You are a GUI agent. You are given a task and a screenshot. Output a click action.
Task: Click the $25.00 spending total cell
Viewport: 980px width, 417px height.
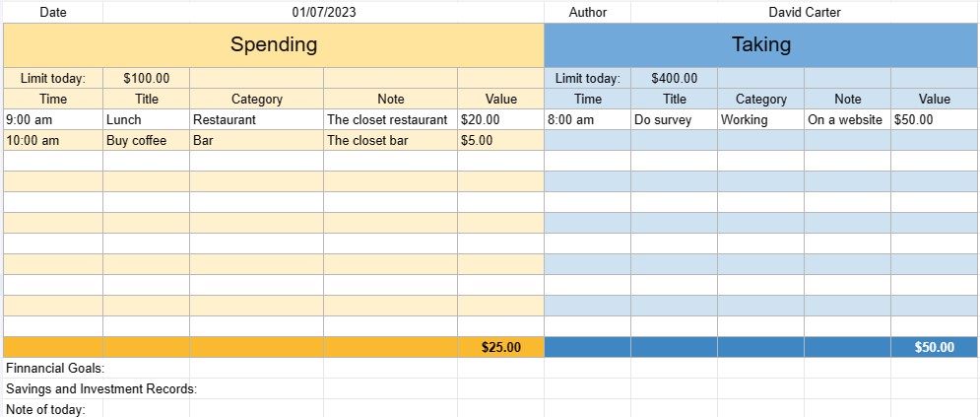click(500, 347)
